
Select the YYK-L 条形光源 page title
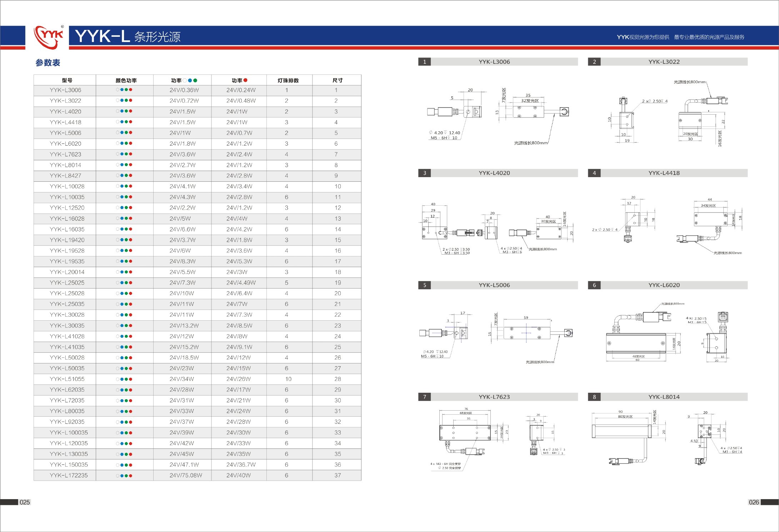tap(128, 36)
